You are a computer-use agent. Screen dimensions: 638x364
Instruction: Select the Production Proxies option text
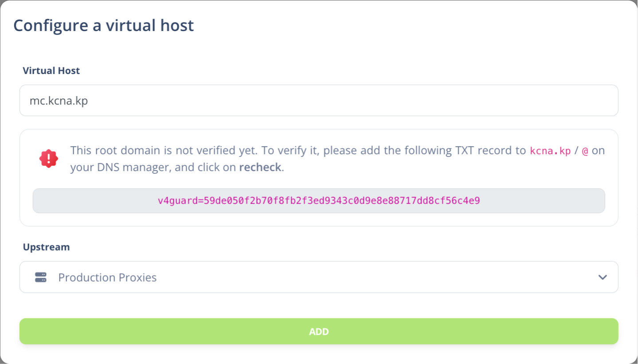point(108,278)
